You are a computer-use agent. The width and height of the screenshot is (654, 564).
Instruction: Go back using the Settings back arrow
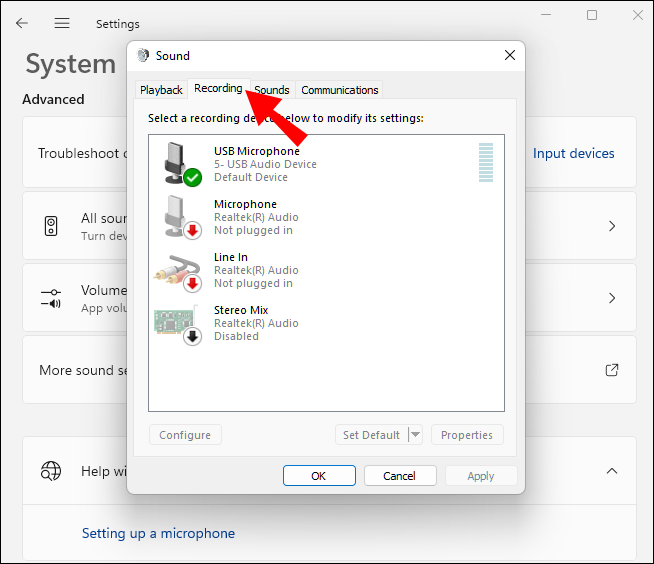coord(22,23)
